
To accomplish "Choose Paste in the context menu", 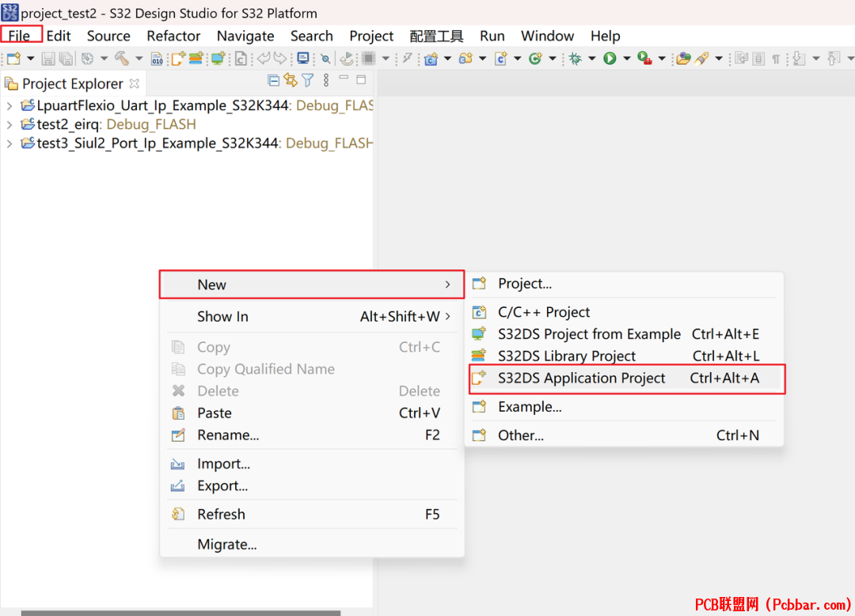I will 312,413.
